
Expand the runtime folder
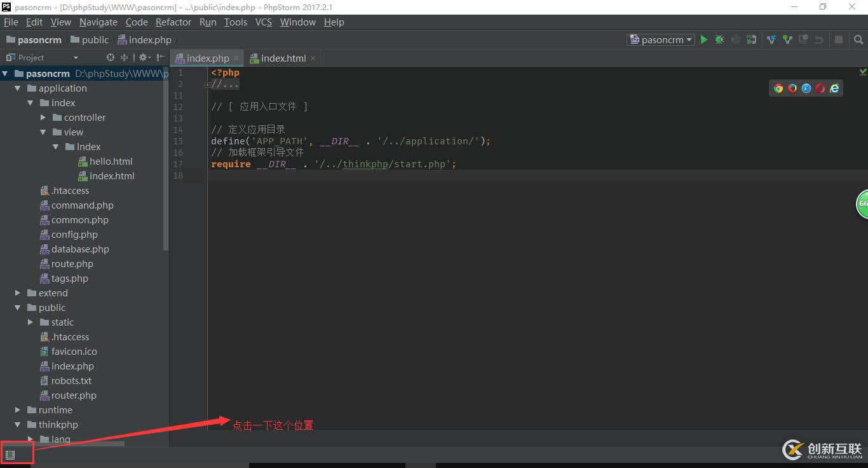coord(18,410)
